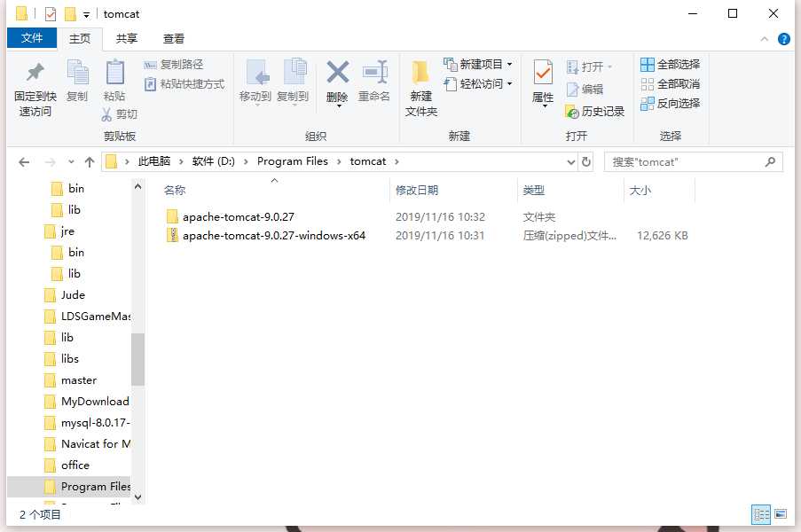Viewport: 801px width, 532px height.
Task: Click the search magnifier icon
Action: point(770,162)
